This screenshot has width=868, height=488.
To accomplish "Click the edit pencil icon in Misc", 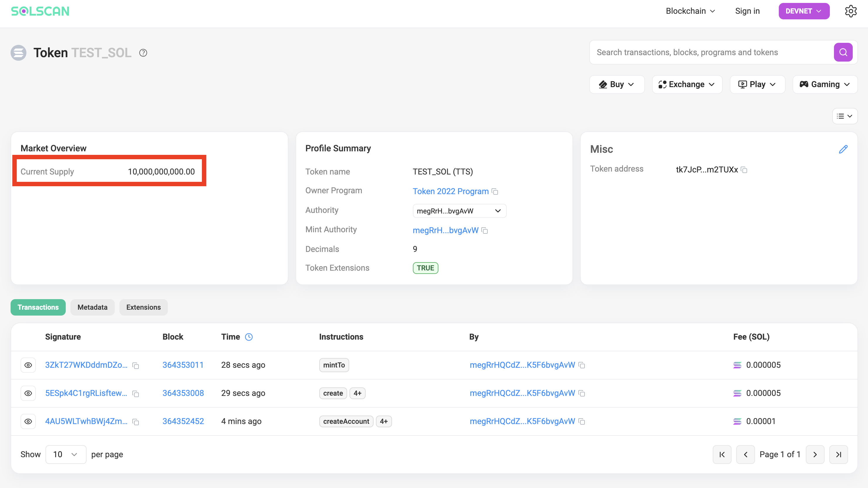I will click(843, 149).
